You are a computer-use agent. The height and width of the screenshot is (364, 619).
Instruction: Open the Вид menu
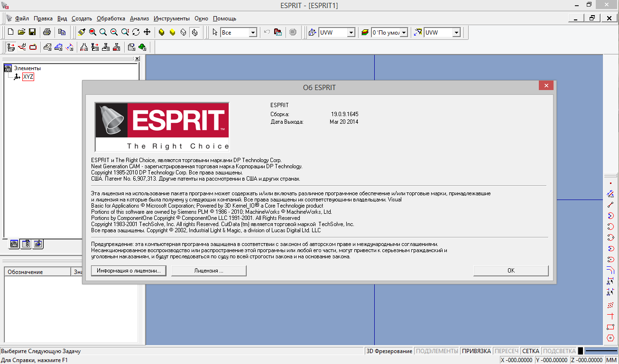[62, 18]
